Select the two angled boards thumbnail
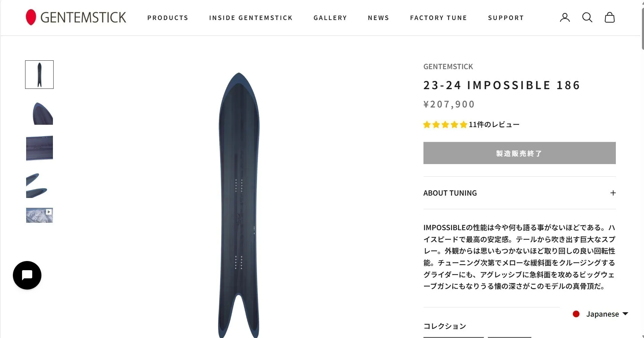The height and width of the screenshot is (338, 644). point(39,185)
